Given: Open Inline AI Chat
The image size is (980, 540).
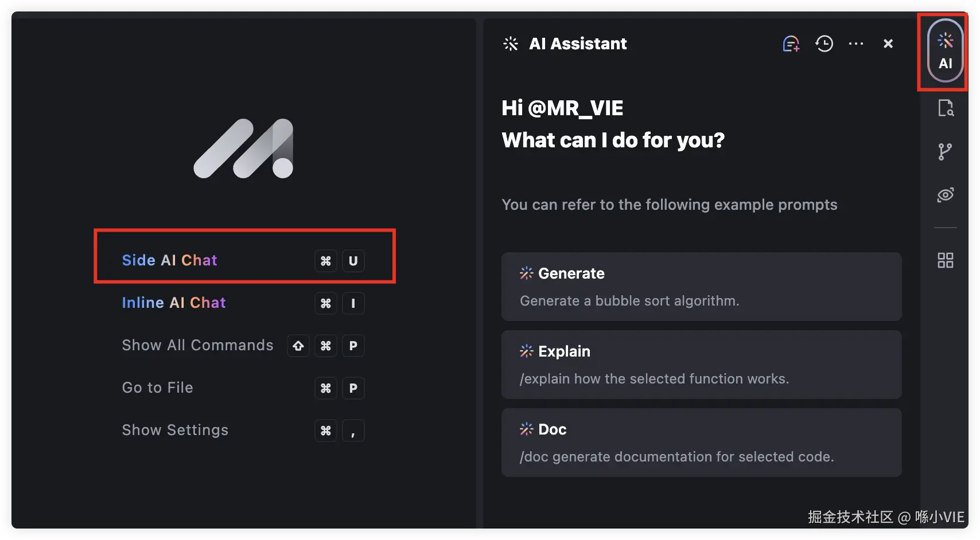Looking at the screenshot, I should [174, 303].
